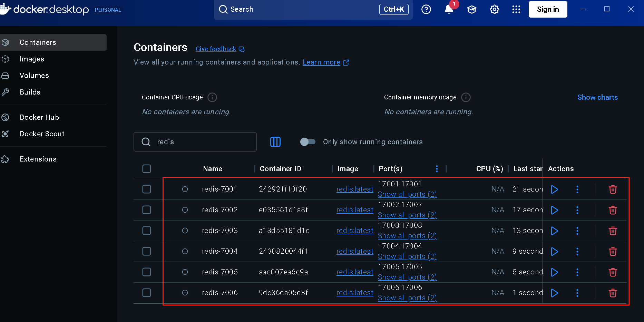Click the Ctrl+K shortcut badge
This screenshot has height=322, width=644.
pos(394,9)
